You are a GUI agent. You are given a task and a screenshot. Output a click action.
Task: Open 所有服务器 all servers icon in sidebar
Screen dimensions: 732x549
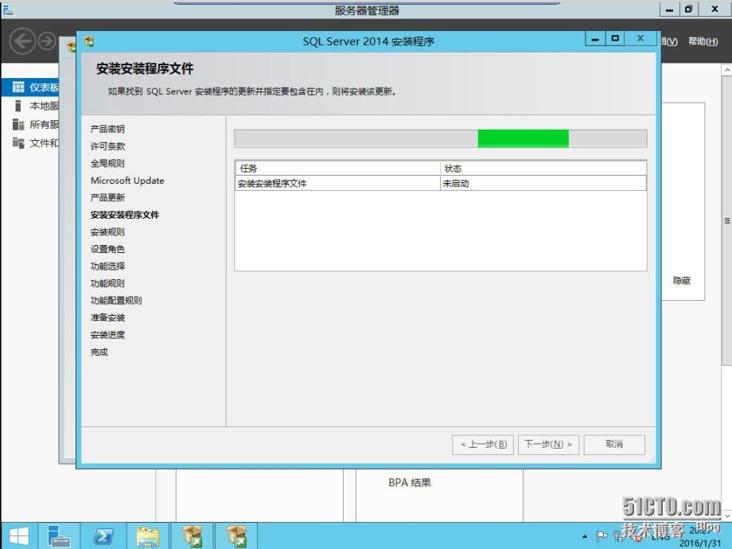click(18, 124)
